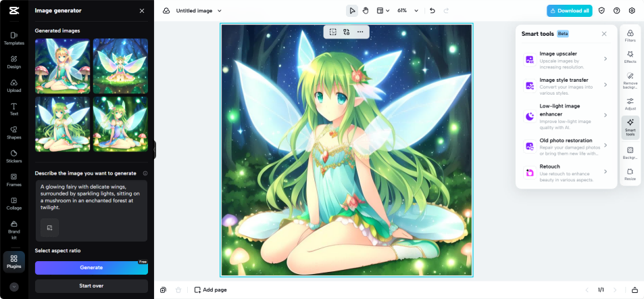Close the Smart tools panel
The height and width of the screenshot is (299, 644).
(604, 34)
